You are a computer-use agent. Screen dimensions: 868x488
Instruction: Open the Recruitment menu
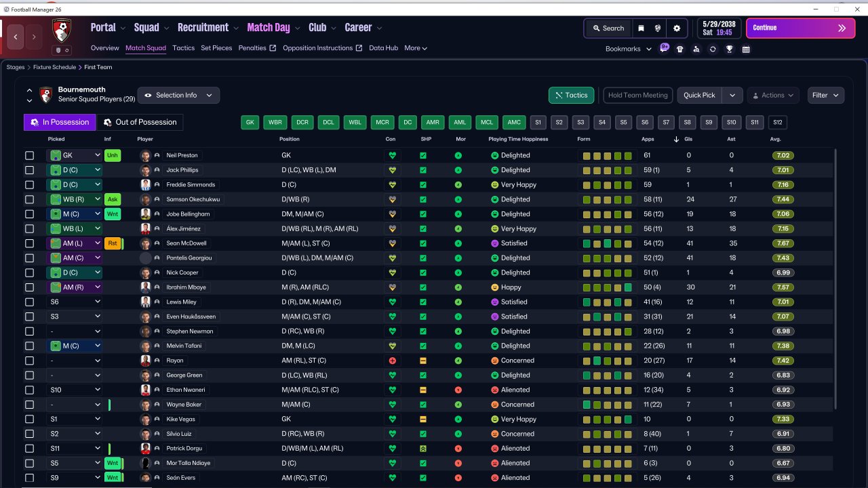pyautogui.click(x=203, y=28)
